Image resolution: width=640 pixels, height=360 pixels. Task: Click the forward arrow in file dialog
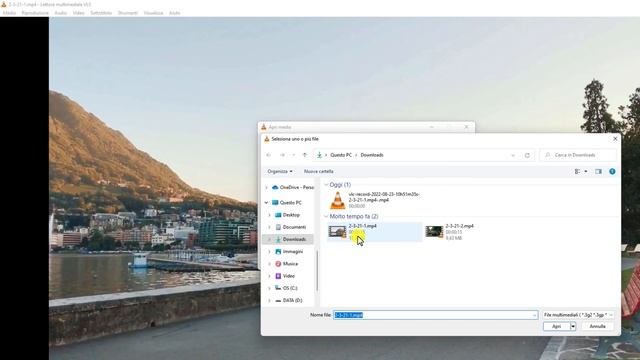tap(282, 155)
